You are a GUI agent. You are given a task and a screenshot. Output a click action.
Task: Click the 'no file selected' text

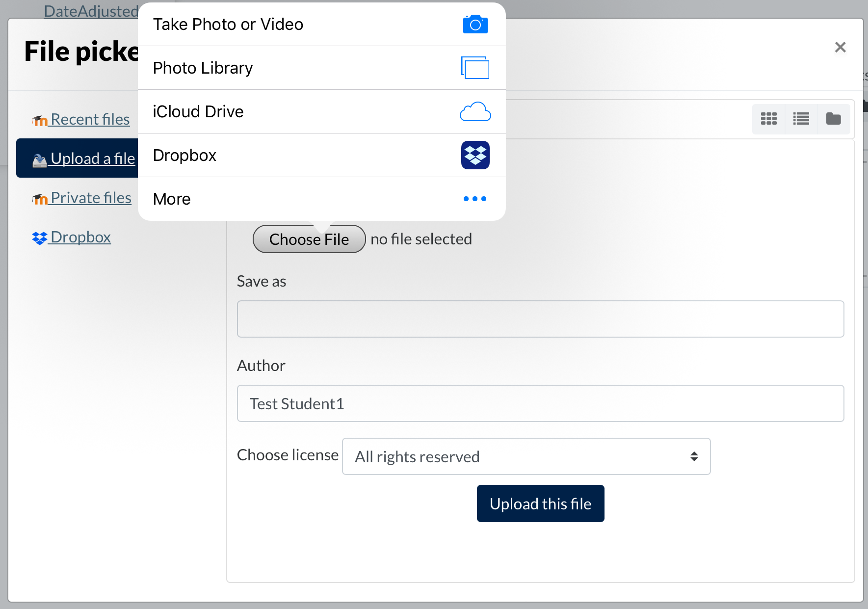[421, 239]
